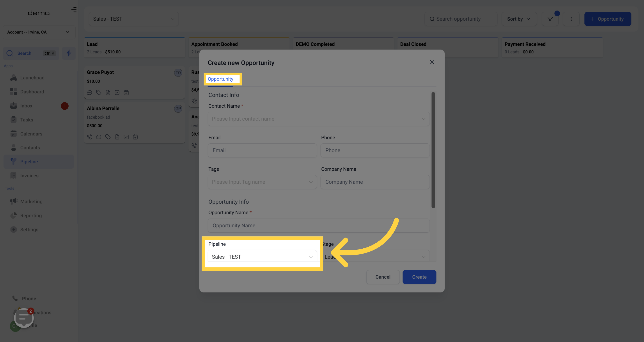Viewport: 644px width, 342px height.
Task: Click the filter funnel icon
Action: [550, 19]
